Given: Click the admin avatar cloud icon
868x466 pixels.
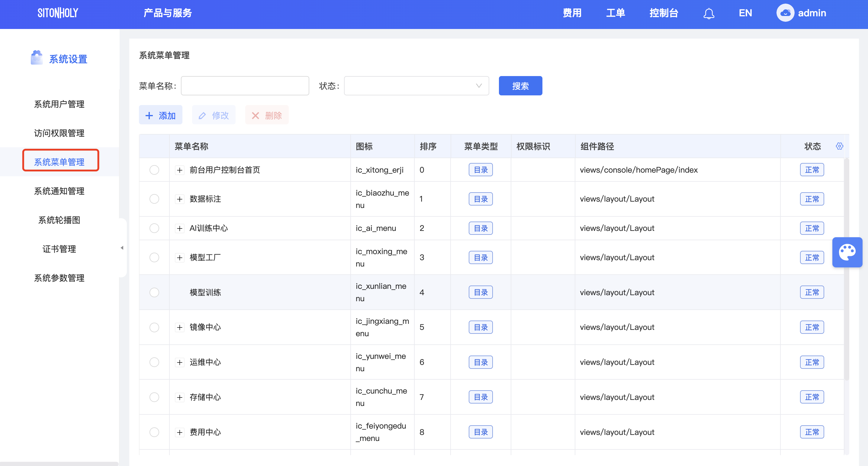Looking at the screenshot, I should [785, 13].
